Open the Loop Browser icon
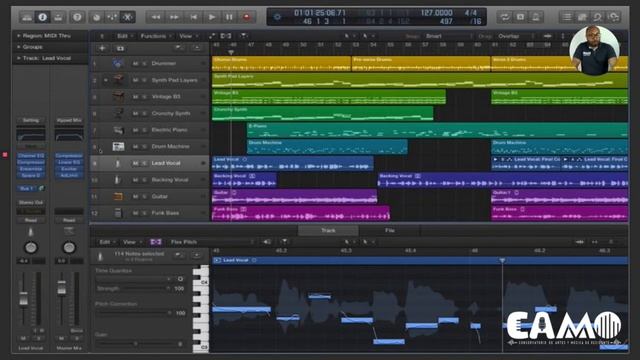 pyautogui.click(x=598, y=17)
